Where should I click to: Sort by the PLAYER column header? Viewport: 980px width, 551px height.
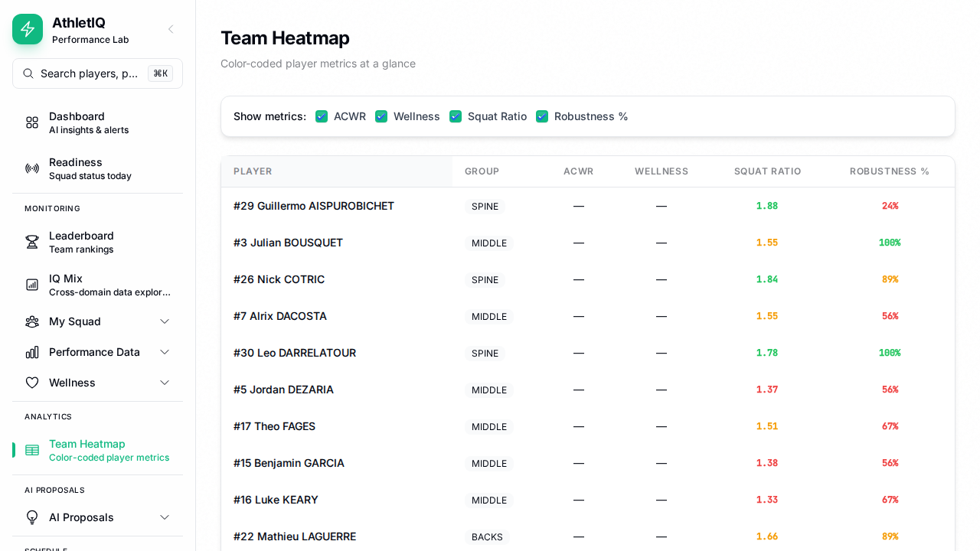[x=253, y=171]
